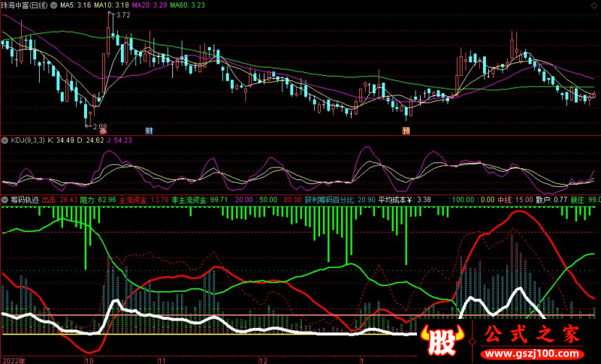Screen dimensions: 601x364
Task: Open the 筹码轨迹 indicator dropdown arrow
Action: tap(5, 200)
